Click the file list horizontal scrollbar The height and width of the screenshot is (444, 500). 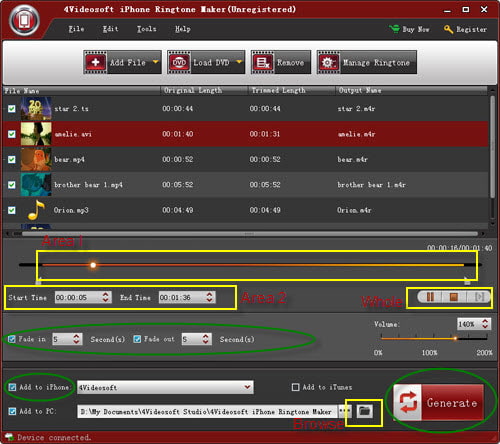[x=250, y=234]
